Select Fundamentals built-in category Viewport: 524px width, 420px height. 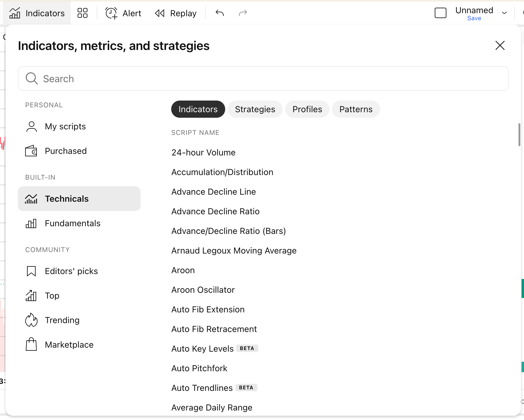(79, 223)
